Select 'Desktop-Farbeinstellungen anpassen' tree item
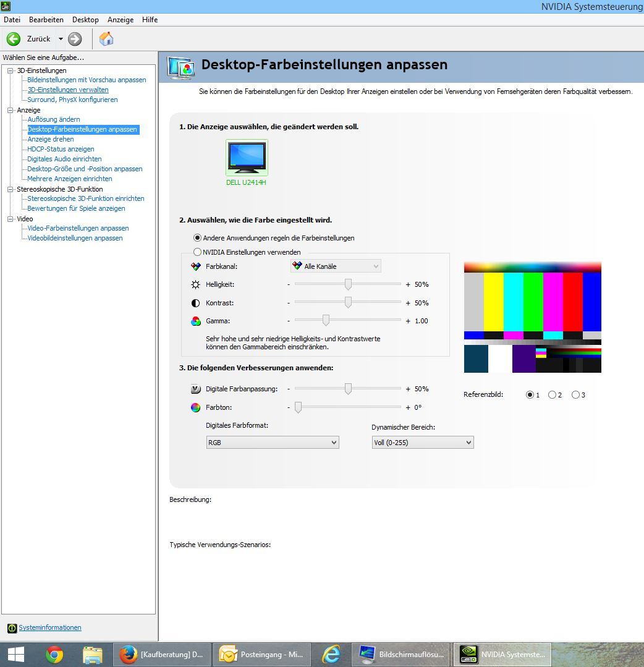644x667 pixels. (x=83, y=129)
